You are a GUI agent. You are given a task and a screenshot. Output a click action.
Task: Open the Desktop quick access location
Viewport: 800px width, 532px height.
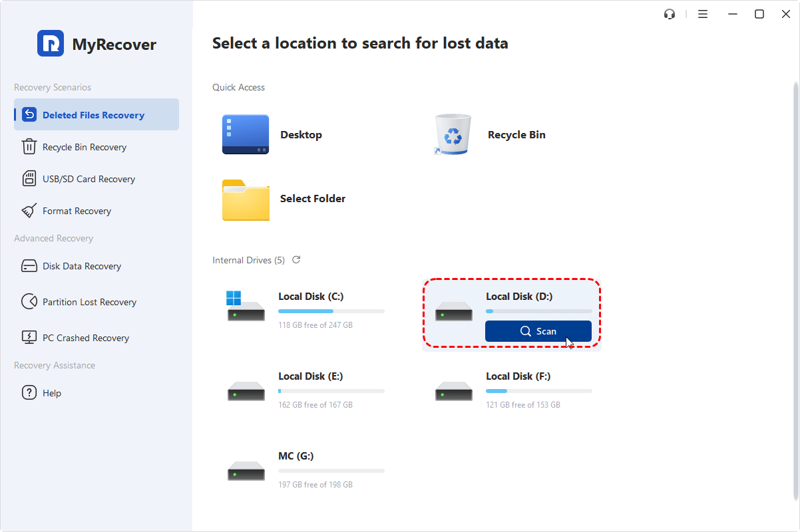click(x=280, y=134)
